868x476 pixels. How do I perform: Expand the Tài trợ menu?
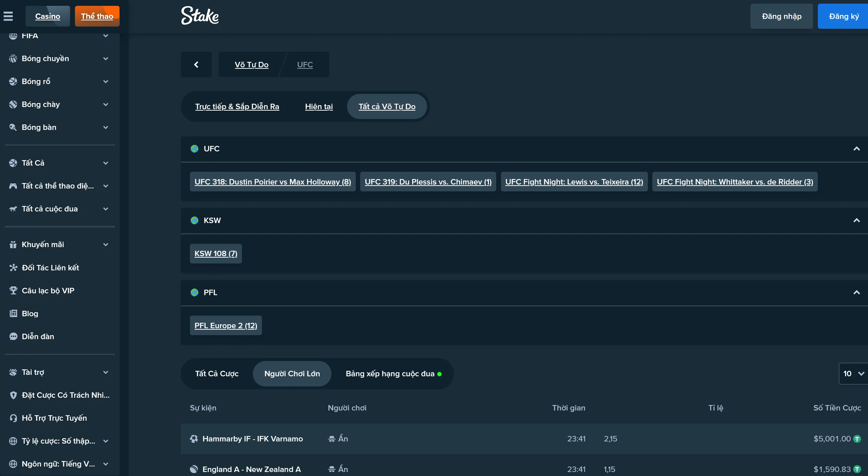[105, 372]
